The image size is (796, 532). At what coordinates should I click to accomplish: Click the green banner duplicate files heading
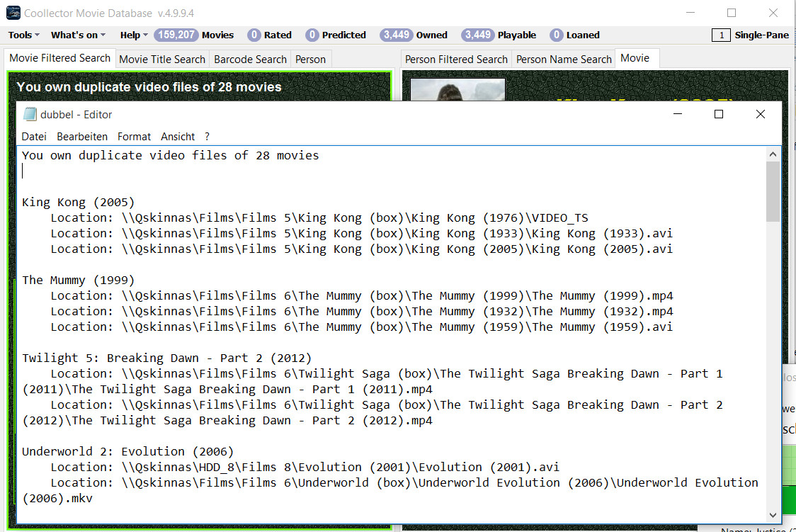(149, 87)
